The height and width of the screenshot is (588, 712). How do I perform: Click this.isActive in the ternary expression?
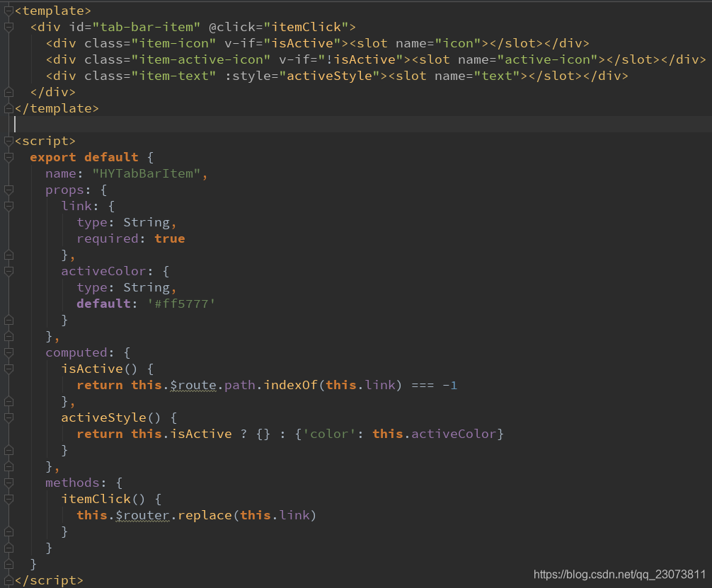[x=182, y=434]
